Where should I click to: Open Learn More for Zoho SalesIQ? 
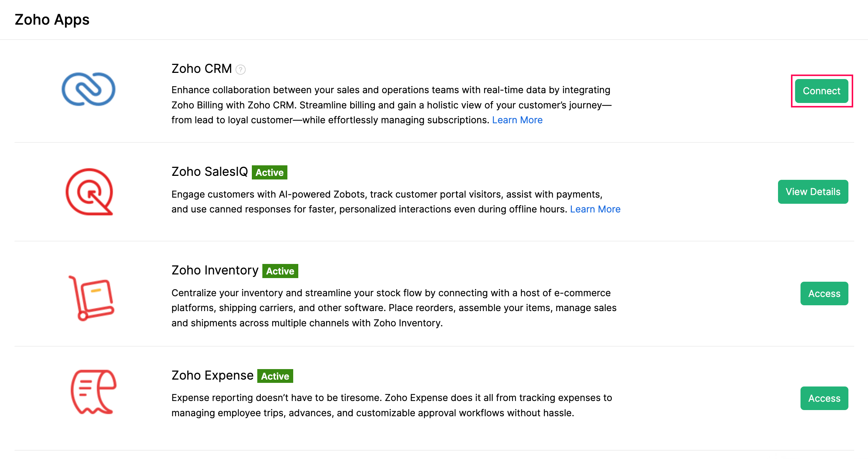[595, 209]
